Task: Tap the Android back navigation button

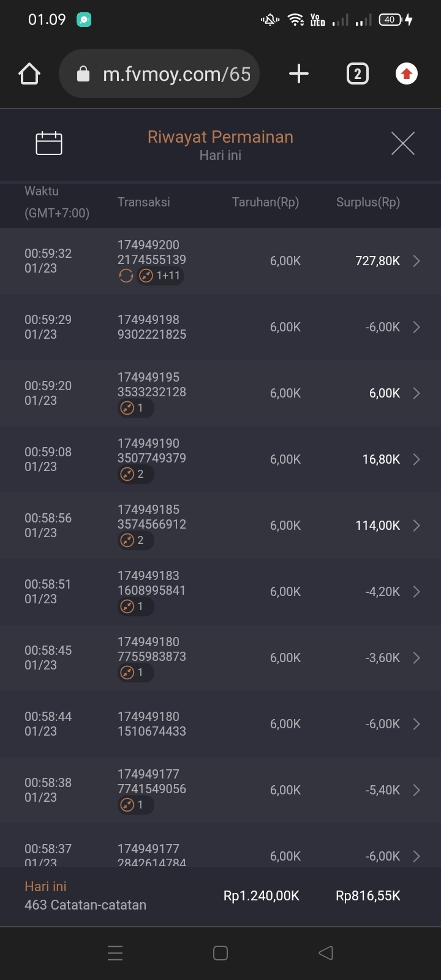Action: pos(326,953)
